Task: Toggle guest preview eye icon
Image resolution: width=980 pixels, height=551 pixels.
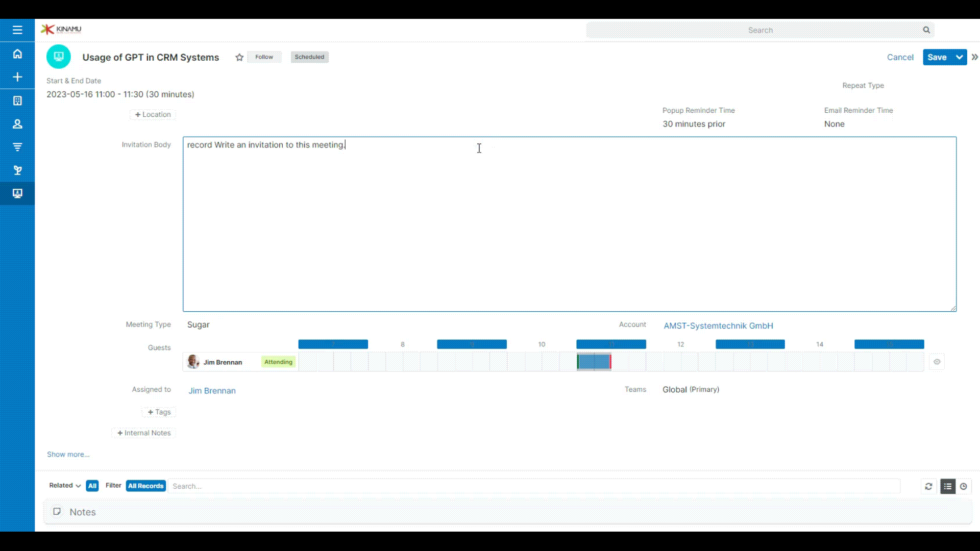Action: tap(937, 362)
